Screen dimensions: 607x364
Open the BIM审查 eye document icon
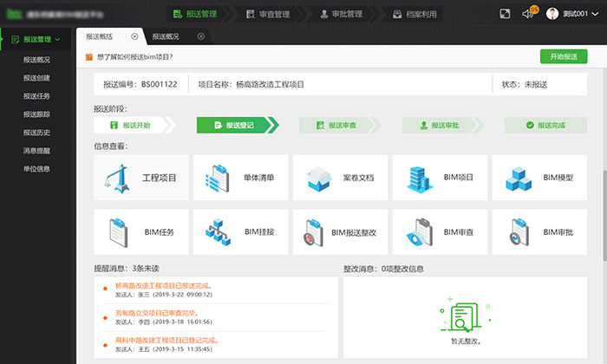tap(416, 232)
